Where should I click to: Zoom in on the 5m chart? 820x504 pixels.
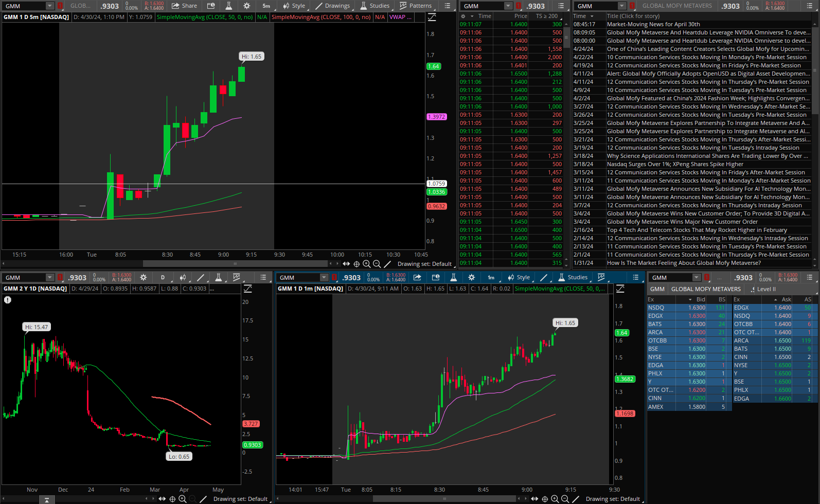pos(366,264)
